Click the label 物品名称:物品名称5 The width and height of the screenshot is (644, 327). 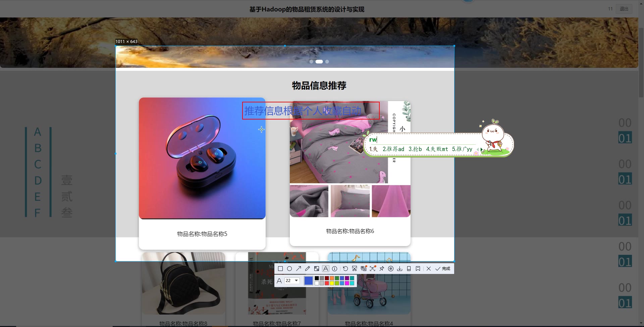202,234
